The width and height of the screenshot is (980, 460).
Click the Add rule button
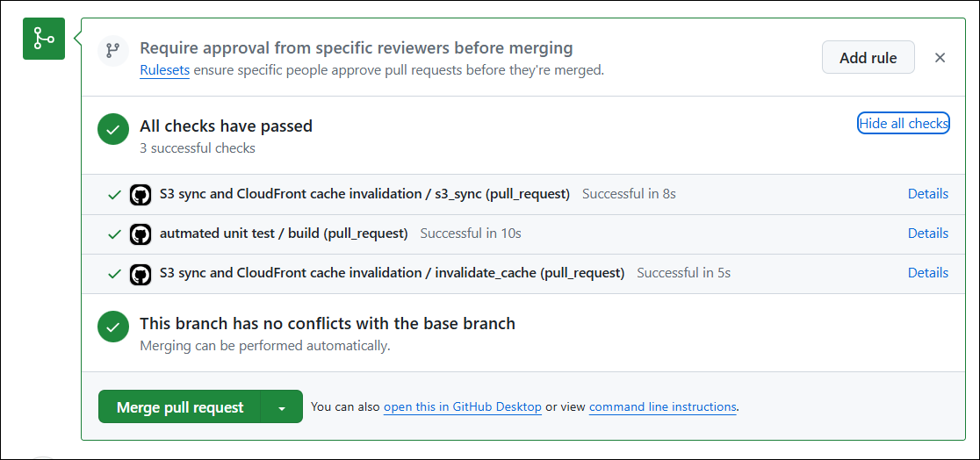tap(868, 58)
